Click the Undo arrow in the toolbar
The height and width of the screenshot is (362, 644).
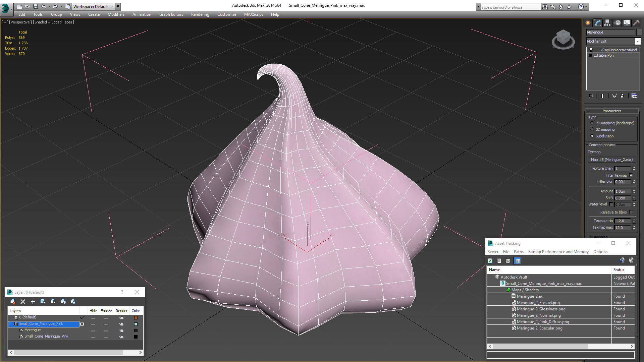click(44, 6)
